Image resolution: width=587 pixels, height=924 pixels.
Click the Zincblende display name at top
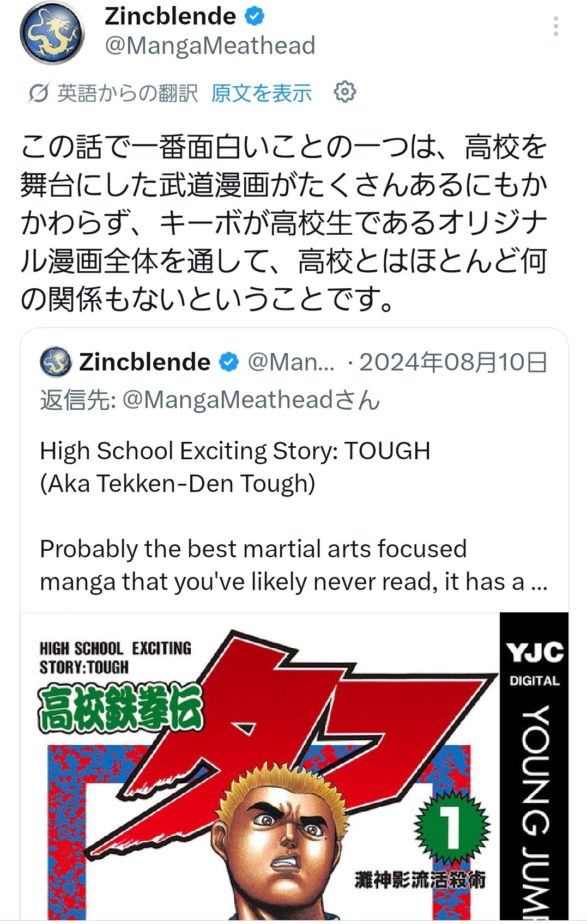click(x=170, y=16)
